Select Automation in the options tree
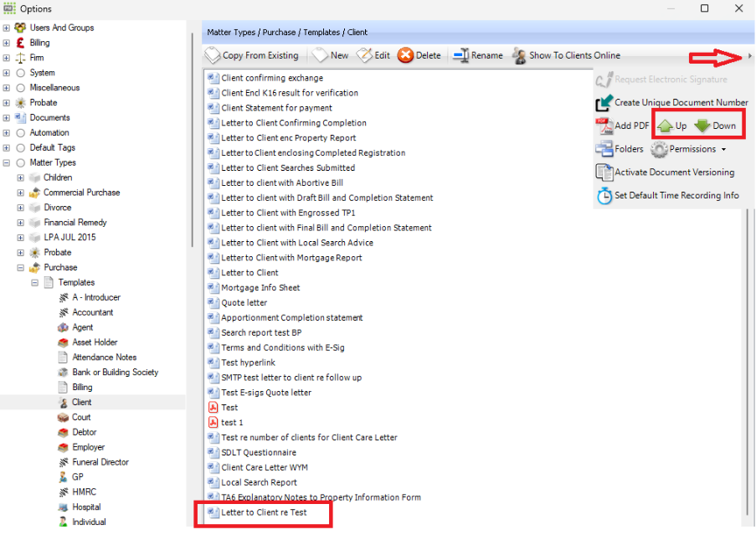The image size is (756, 540). click(x=49, y=132)
